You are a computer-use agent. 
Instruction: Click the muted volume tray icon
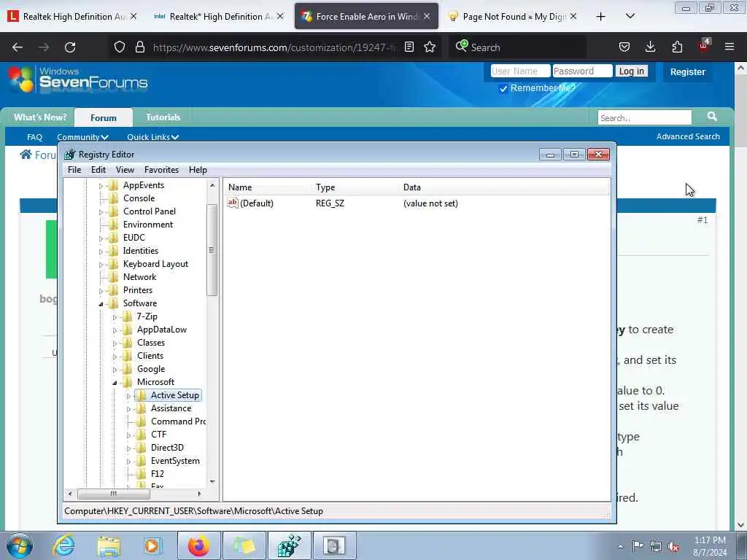(x=673, y=546)
